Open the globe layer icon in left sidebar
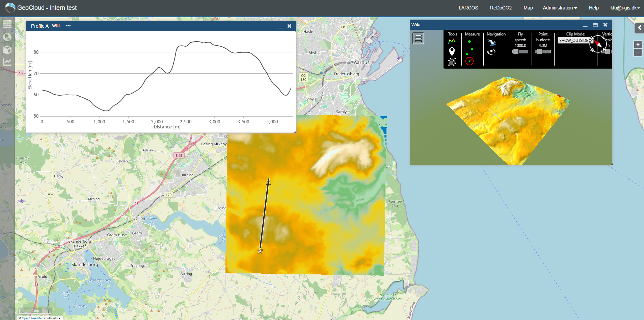The height and width of the screenshot is (320, 644). pyautogui.click(x=7, y=37)
